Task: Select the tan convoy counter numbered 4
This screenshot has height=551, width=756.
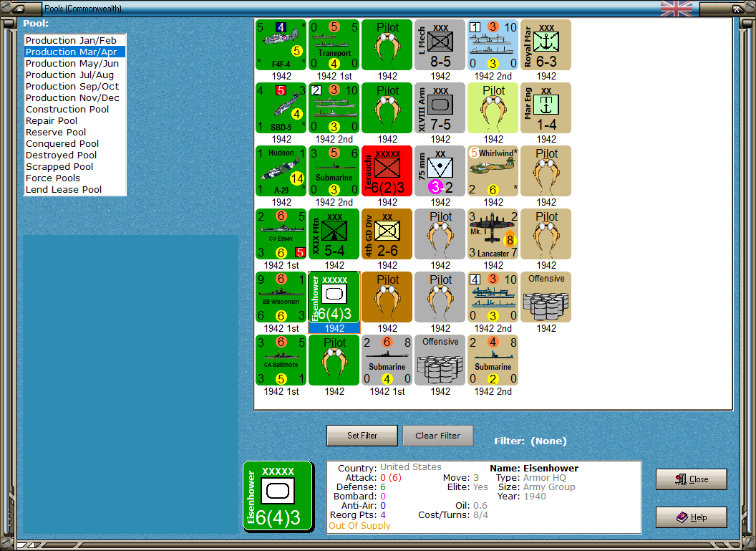Action: point(493,297)
